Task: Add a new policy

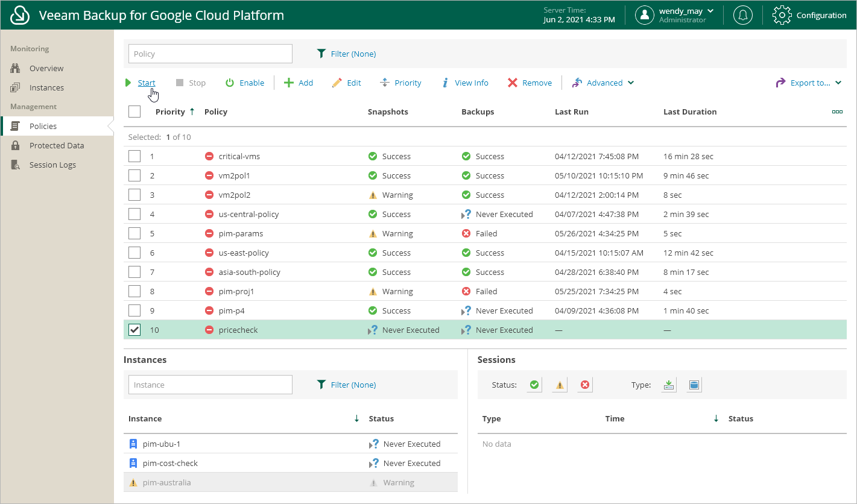Action: click(299, 83)
